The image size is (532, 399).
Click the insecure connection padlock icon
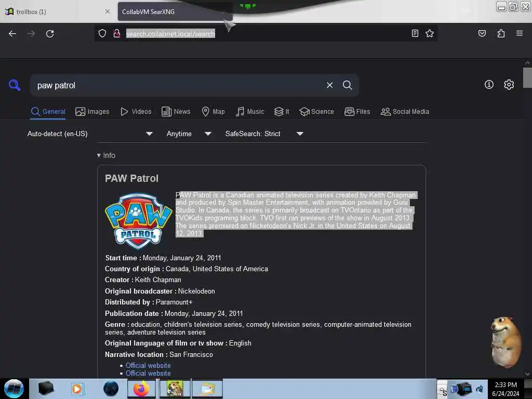coord(117,33)
